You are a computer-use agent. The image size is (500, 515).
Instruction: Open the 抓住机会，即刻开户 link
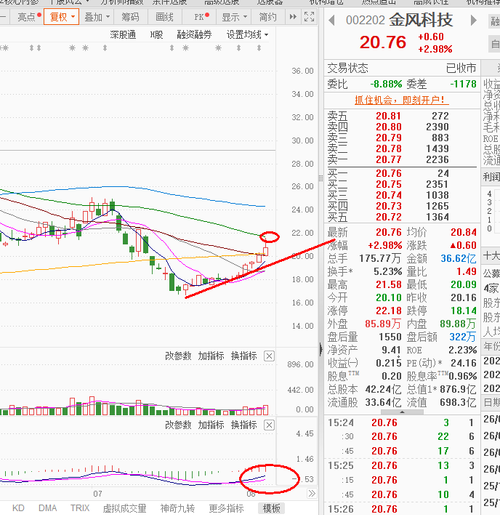tap(402, 100)
